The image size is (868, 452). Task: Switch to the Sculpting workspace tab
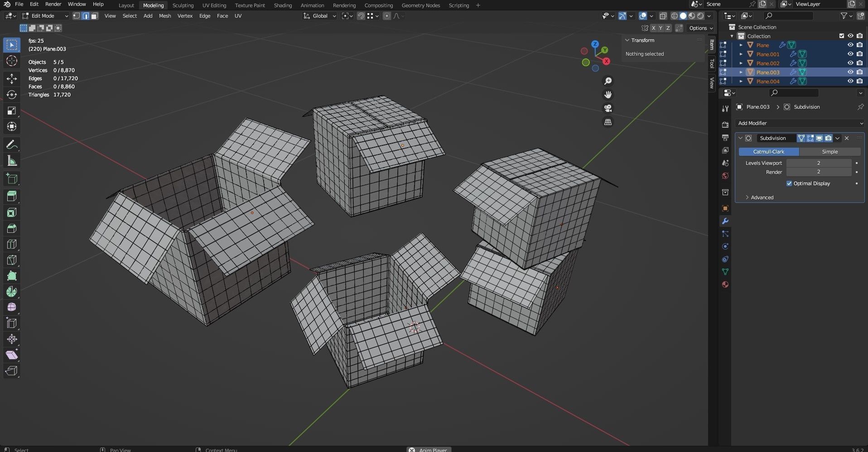pos(183,5)
